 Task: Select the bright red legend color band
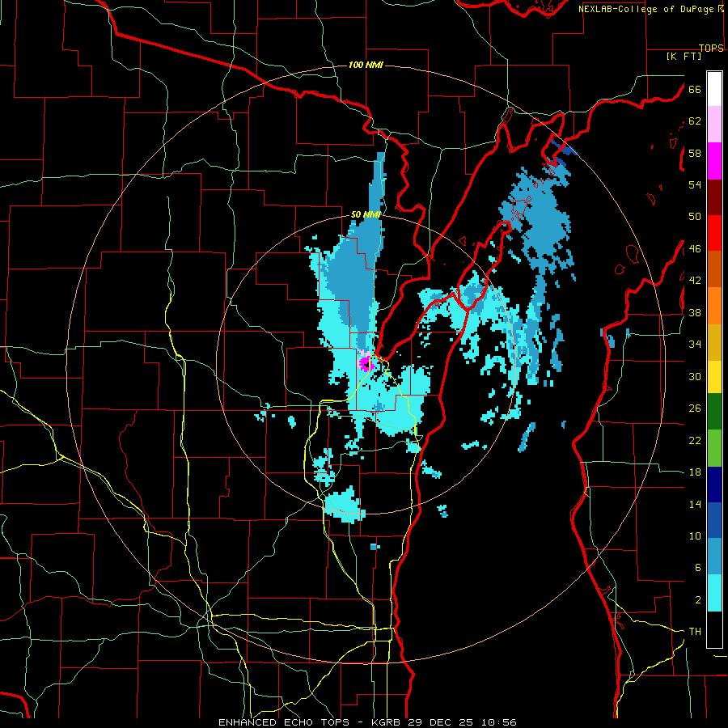(714, 233)
